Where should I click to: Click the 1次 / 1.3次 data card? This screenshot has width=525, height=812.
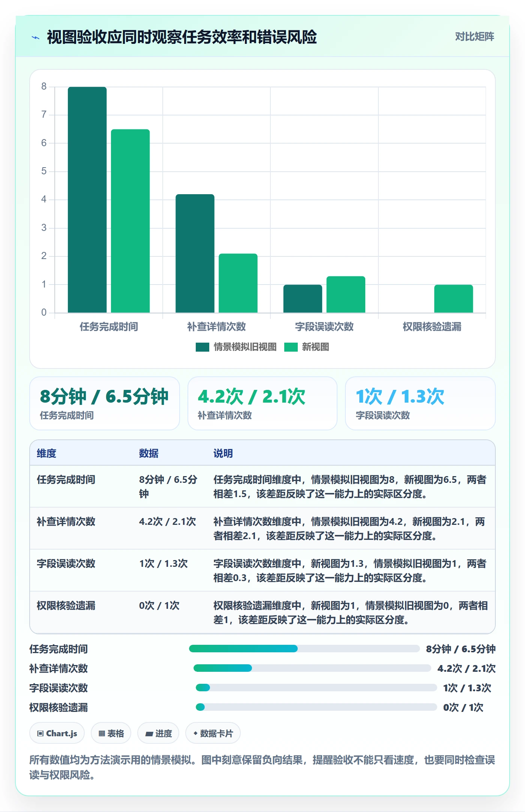point(420,403)
